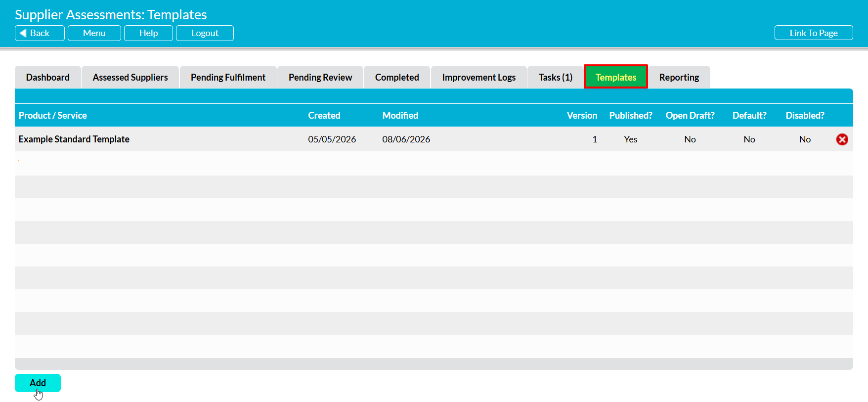Click the No value under Open Draft?
The image size is (868, 402).
(x=690, y=139)
